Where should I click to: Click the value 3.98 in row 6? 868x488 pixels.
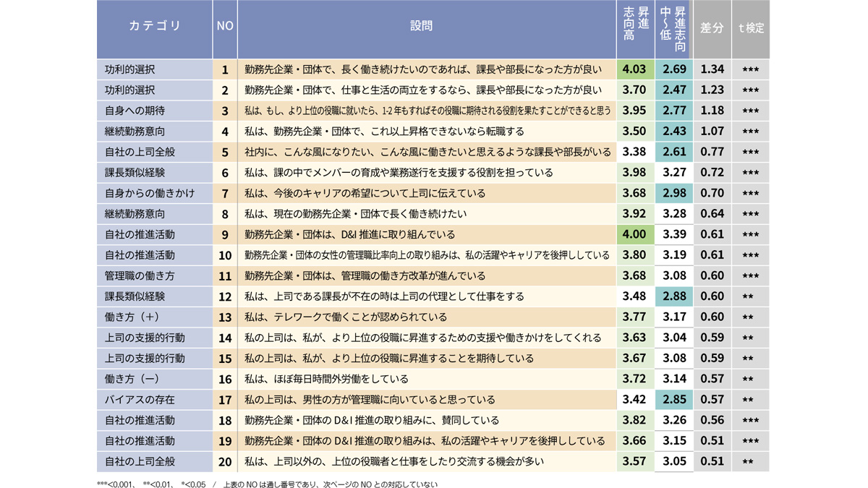[636, 173]
